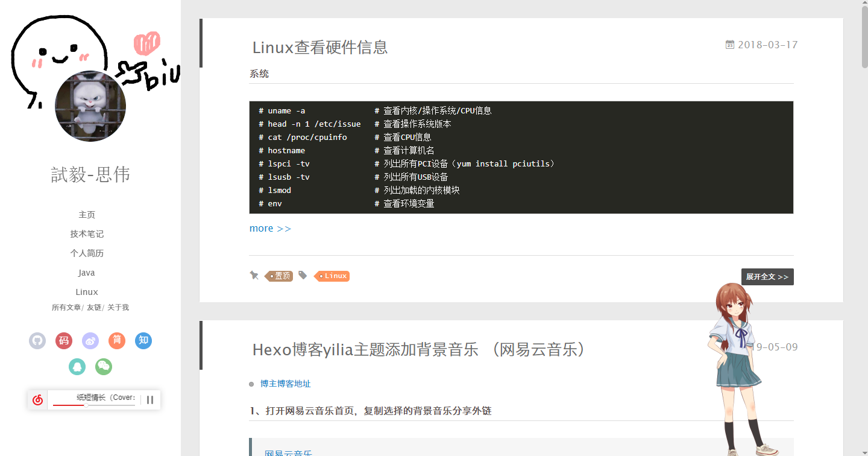Open the Weibo share icon
The width and height of the screenshot is (868, 456).
[x=90, y=341]
